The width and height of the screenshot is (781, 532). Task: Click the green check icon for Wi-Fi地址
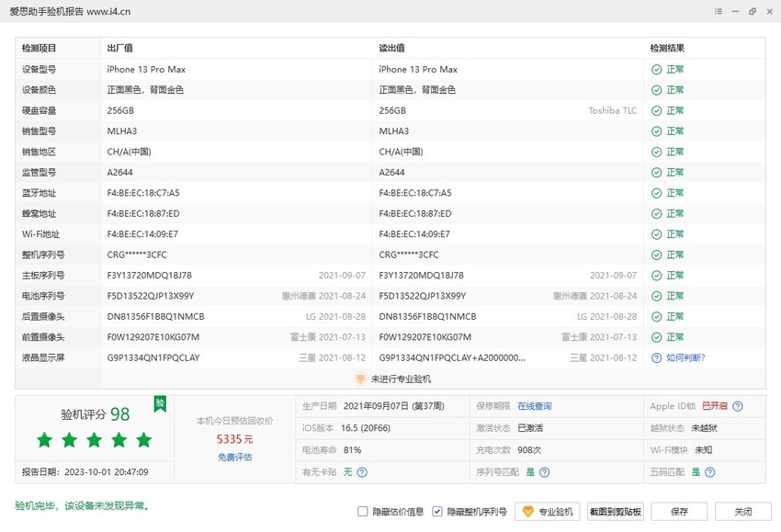click(656, 234)
